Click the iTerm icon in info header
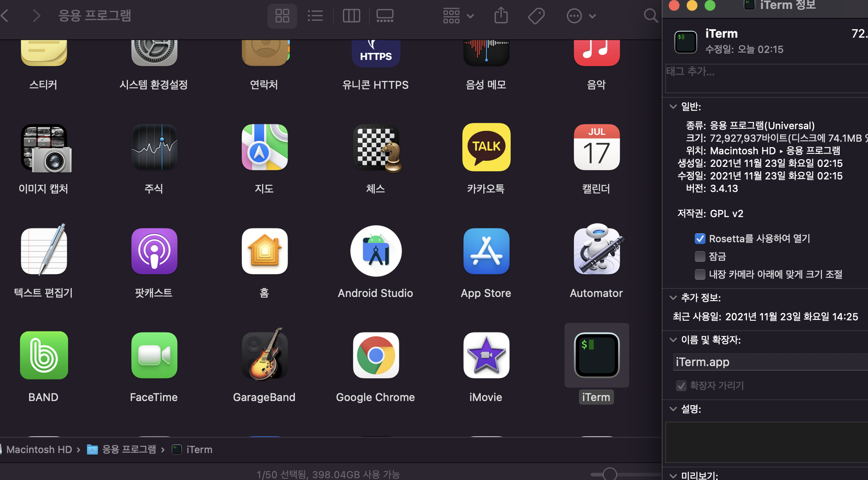This screenshot has height=480, width=868. click(686, 42)
